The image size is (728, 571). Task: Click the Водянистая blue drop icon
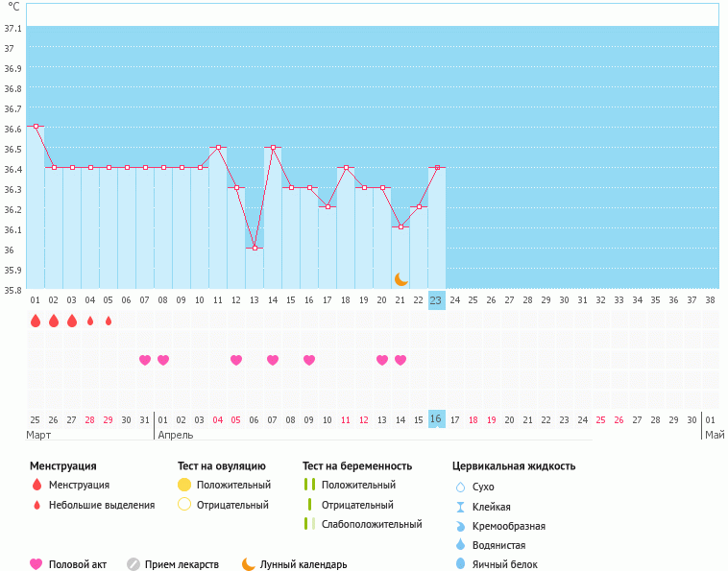[x=460, y=544]
